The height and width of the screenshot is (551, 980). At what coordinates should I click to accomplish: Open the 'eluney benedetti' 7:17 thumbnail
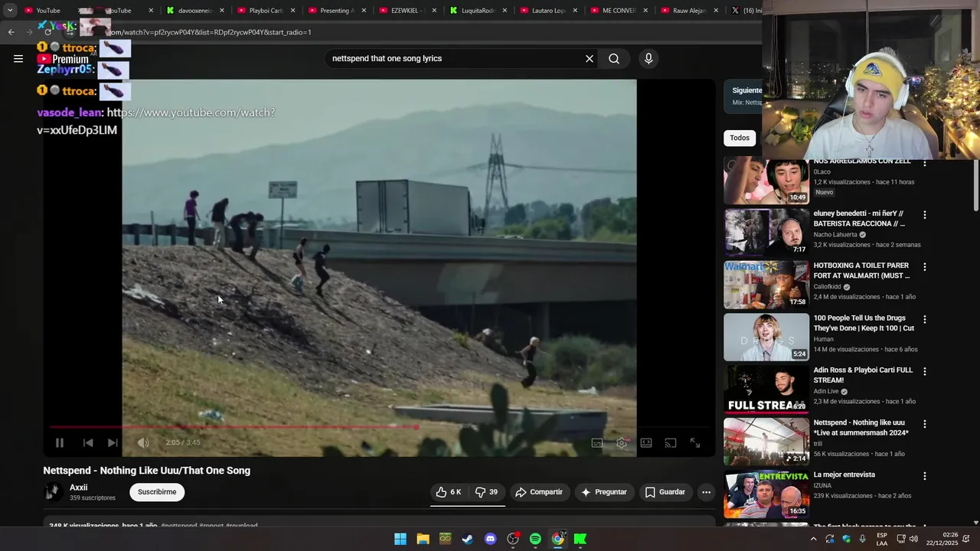766,232
